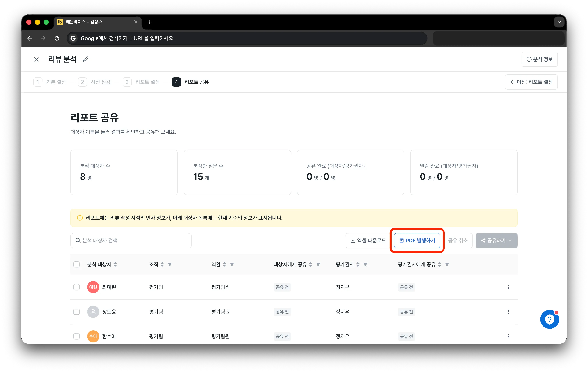Click the 분석 대상자 수 summary card

(x=124, y=172)
